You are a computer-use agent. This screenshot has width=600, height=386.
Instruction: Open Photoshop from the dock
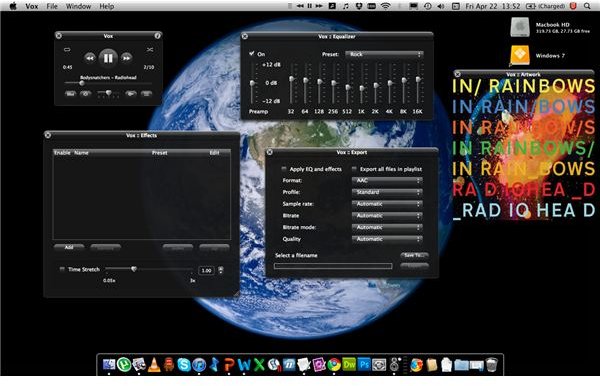pos(364,365)
